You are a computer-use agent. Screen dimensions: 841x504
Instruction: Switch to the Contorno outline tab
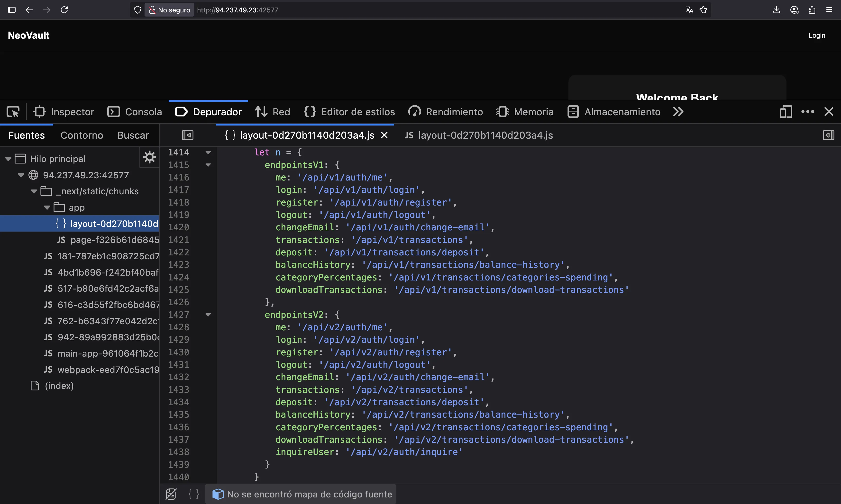click(82, 135)
